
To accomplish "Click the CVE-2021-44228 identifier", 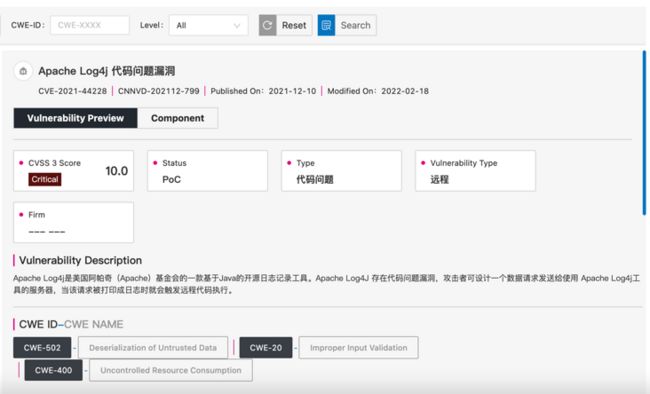I will pos(73,91).
